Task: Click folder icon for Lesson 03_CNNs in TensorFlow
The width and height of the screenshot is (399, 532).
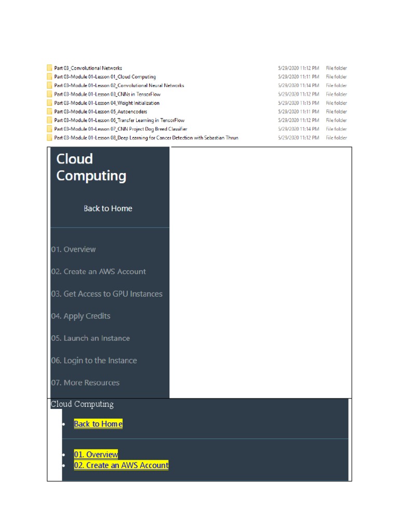Action: (x=49, y=95)
